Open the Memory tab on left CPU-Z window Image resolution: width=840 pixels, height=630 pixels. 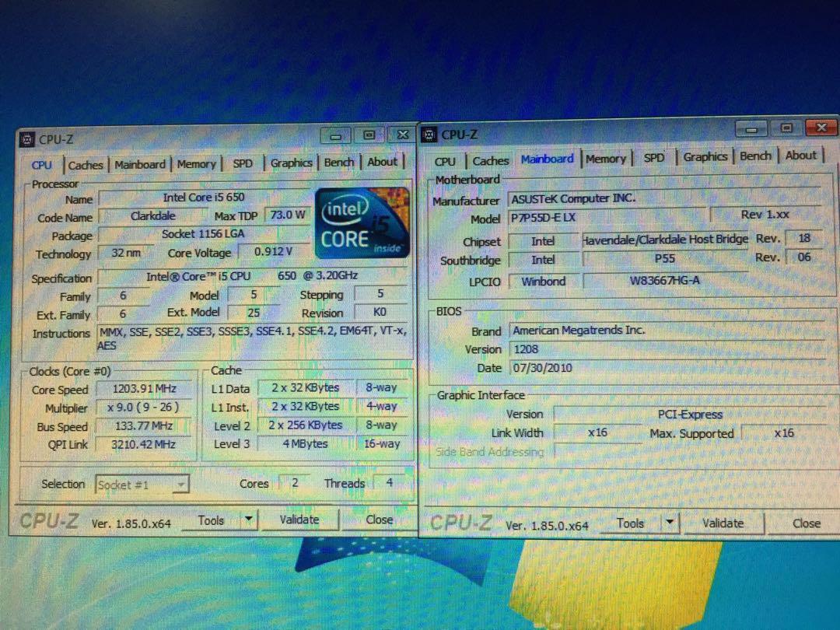pos(197,164)
